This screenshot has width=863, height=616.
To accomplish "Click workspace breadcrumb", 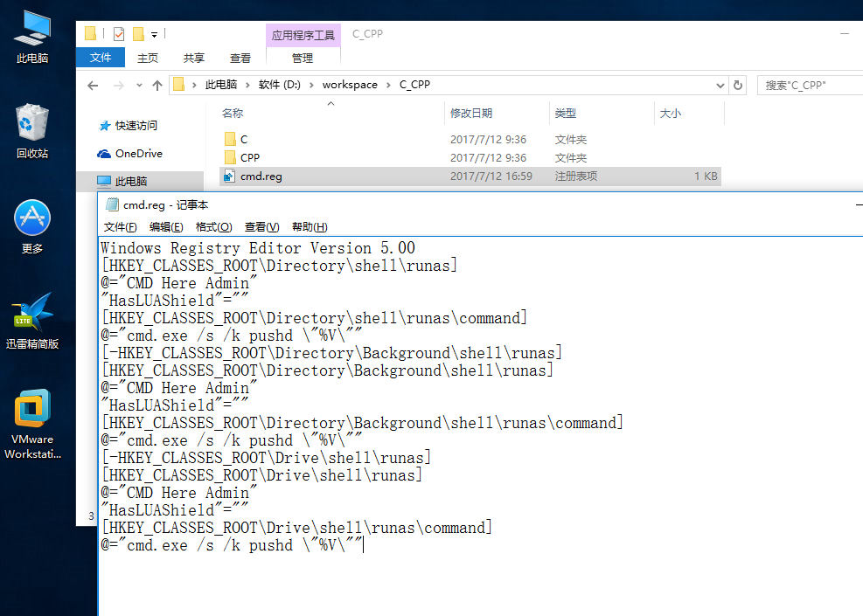I will 350,85.
